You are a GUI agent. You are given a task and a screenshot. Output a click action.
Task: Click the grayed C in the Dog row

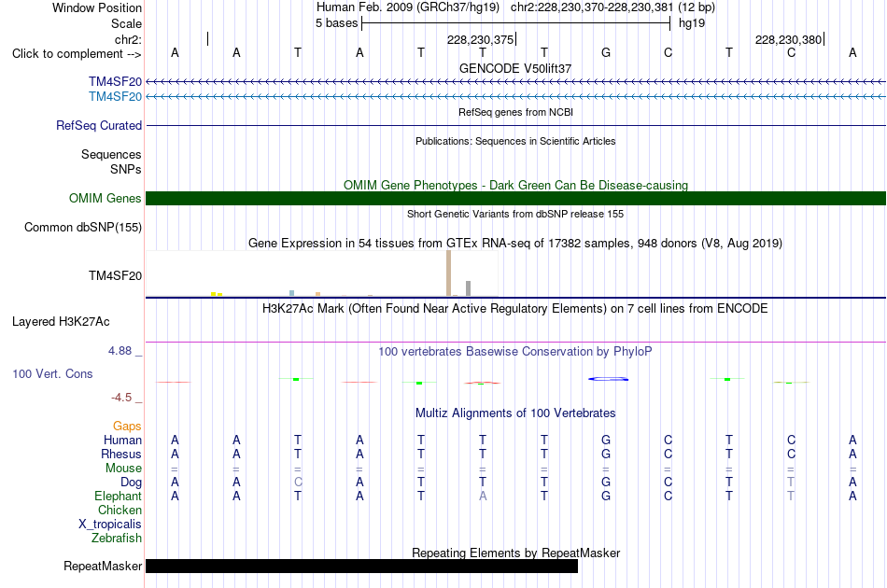tap(298, 483)
